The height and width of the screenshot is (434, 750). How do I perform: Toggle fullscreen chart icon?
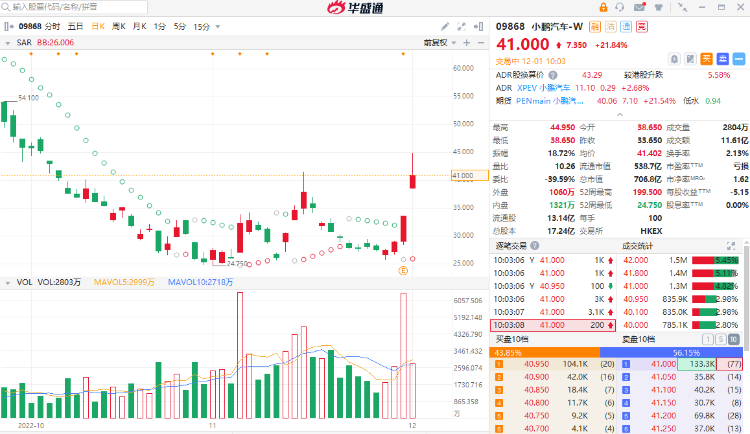click(462, 27)
